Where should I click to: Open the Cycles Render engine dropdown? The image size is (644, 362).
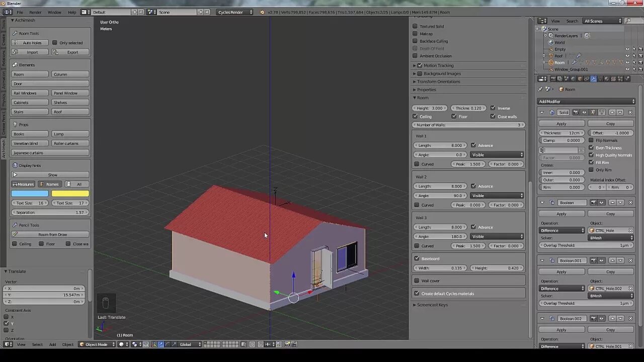coord(235,12)
